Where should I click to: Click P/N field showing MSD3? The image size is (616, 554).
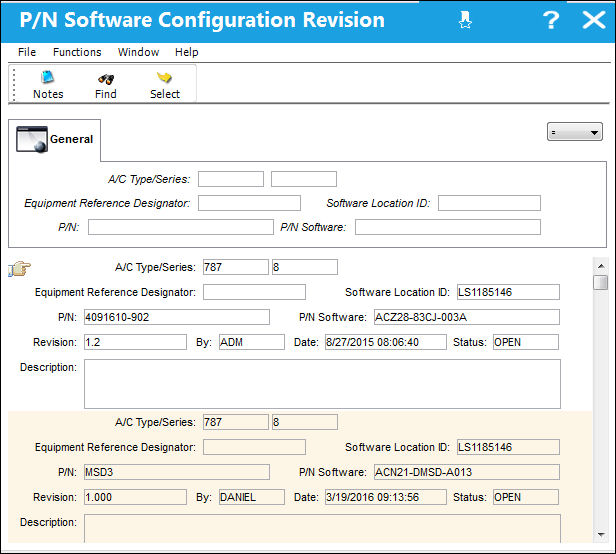click(x=177, y=472)
